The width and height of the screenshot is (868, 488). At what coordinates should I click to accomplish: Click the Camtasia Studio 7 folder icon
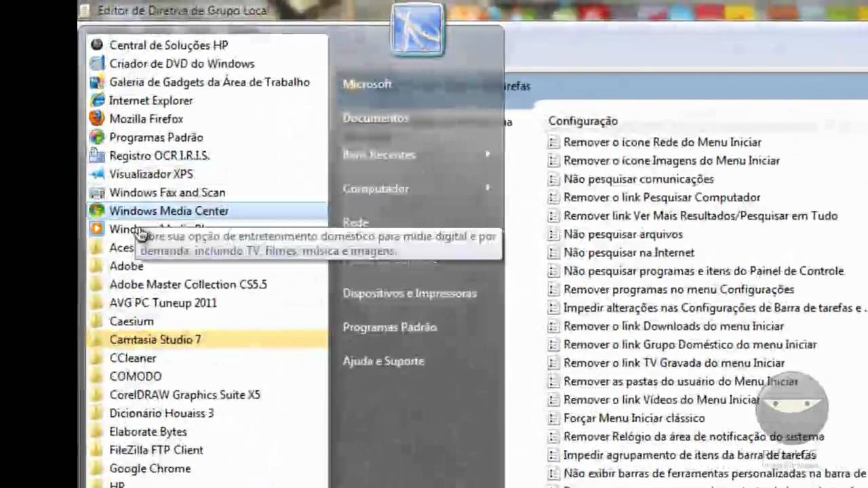coord(97,339)
